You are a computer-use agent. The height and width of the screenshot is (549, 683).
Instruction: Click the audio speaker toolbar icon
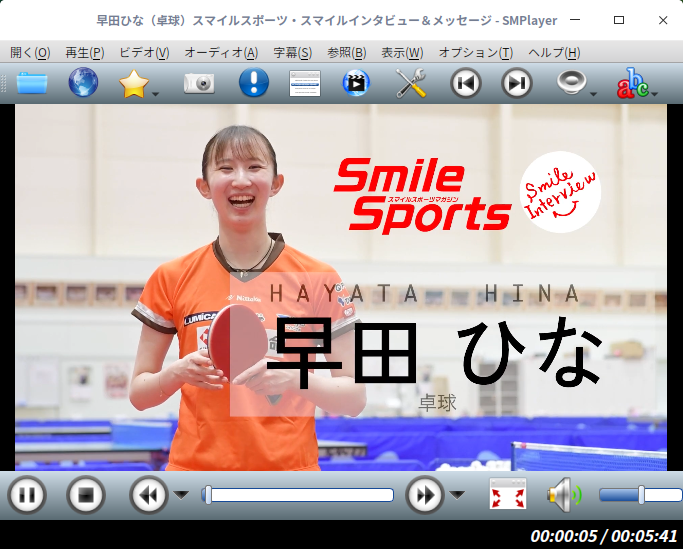(571, 82)
